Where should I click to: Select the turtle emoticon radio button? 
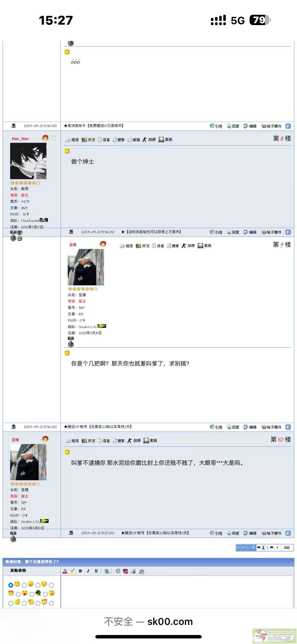[32, 594]
